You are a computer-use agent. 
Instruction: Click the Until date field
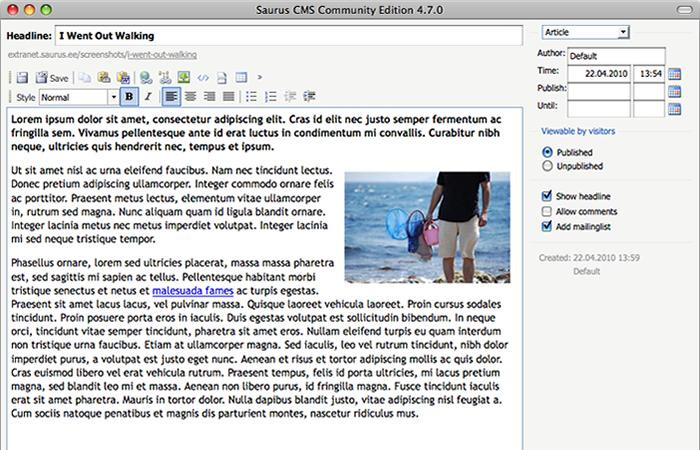pyautogui.click(x=599, y=109)
